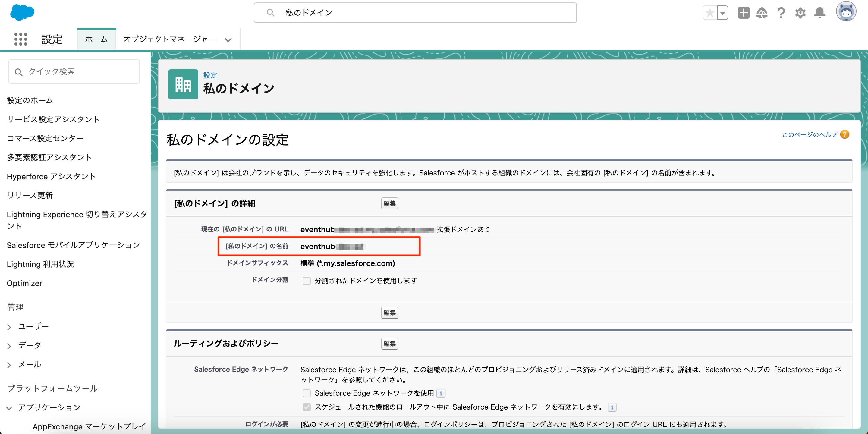Click 編集 button for routing and policies

[389, 344]
